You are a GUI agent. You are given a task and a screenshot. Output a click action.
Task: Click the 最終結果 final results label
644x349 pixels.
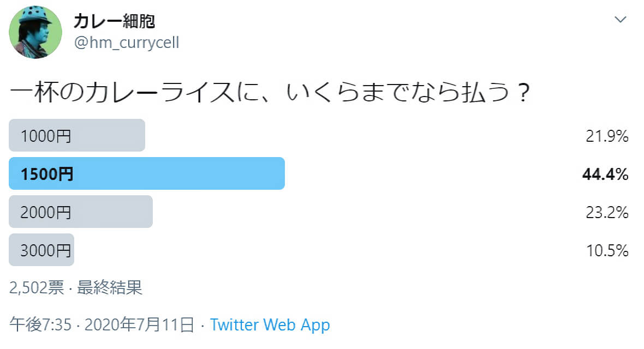click(110, 287)
